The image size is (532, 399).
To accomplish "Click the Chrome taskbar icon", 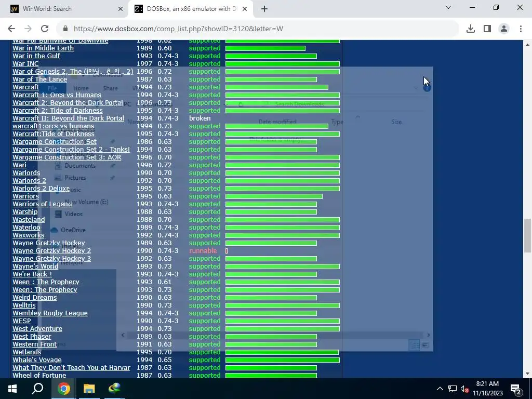I will 63,389.
